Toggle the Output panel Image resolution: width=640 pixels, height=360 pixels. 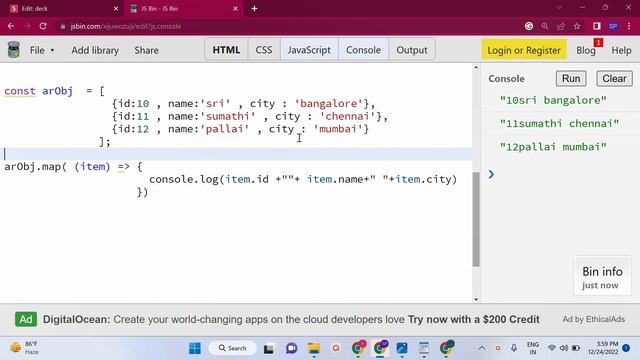[x=412, y=50]
